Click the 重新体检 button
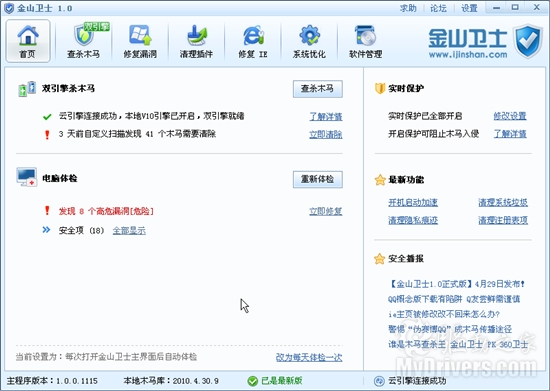This screenshot has width=550, height=391. [318, 179]
